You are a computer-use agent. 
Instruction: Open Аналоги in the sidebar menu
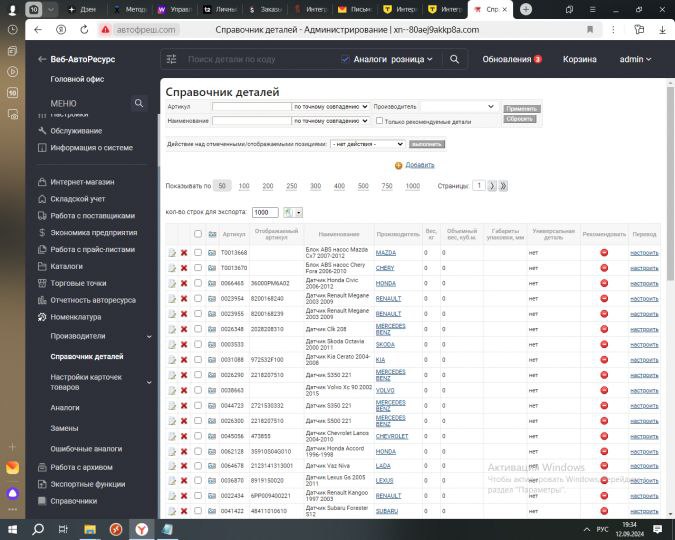point(65,407)
